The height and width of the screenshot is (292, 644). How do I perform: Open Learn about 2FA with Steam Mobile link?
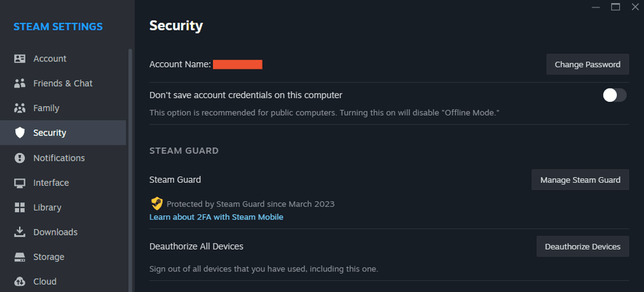pyautogui.click(x=216, y=217)
